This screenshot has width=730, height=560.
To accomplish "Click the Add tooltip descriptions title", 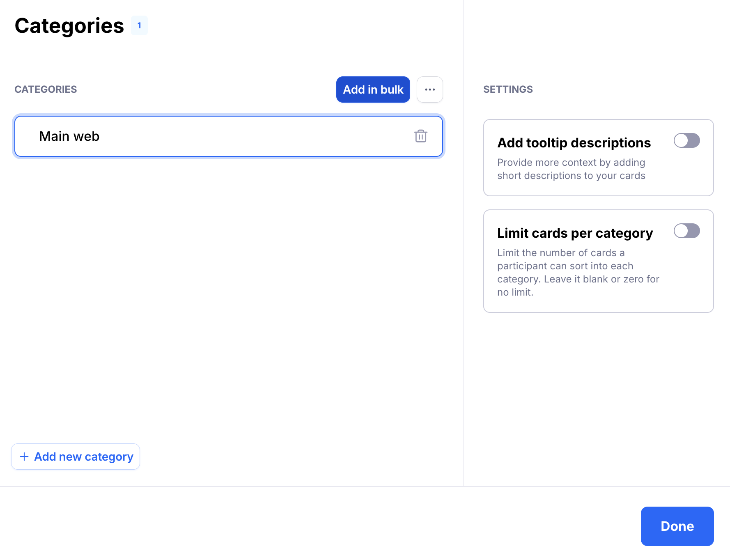I will (x=574, y=143).
